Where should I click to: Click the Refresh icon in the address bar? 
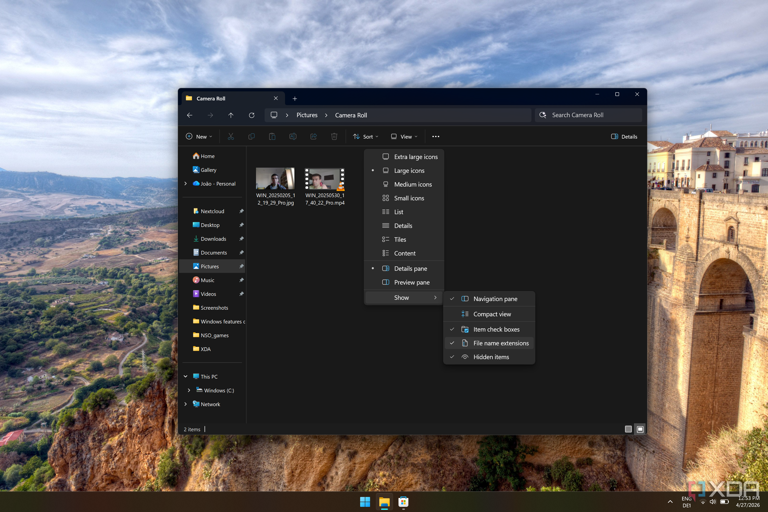click(x=251, y=115)
